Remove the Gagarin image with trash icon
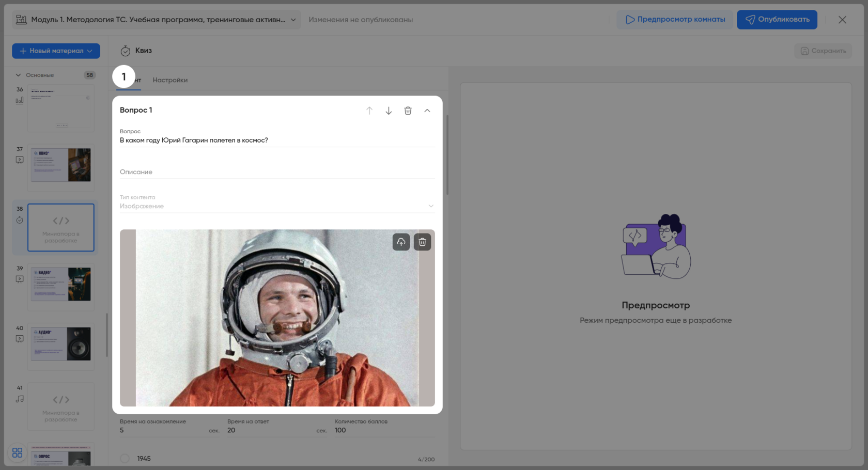Image resolution: width=868 pixels, height=470 pixels. (x=422, y=242)
